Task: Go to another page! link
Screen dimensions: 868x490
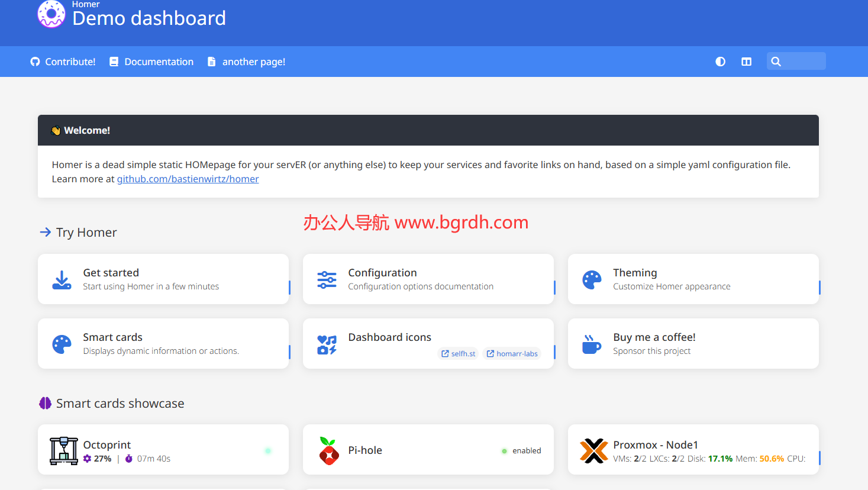Action: pos(246,62)
